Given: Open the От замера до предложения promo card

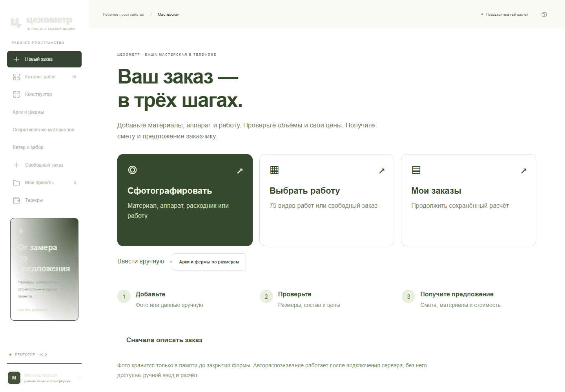Looking at the screenshot, I should click(x=44, y=269).
